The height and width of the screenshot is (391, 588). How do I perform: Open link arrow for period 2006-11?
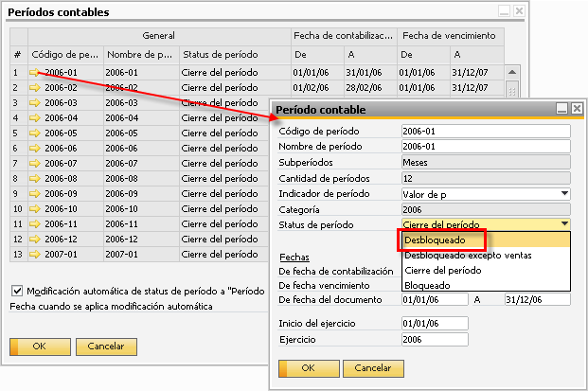(x=34, y=224)
